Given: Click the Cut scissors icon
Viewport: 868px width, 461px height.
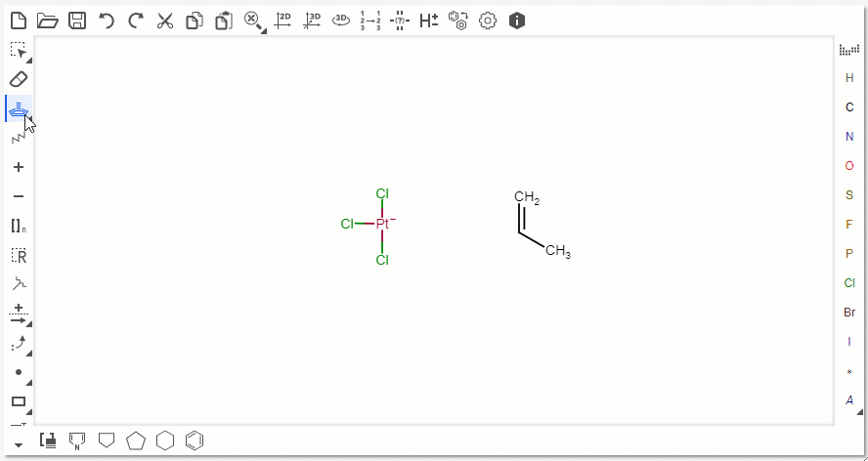Looking at the screenshot, I should point(165,20).
